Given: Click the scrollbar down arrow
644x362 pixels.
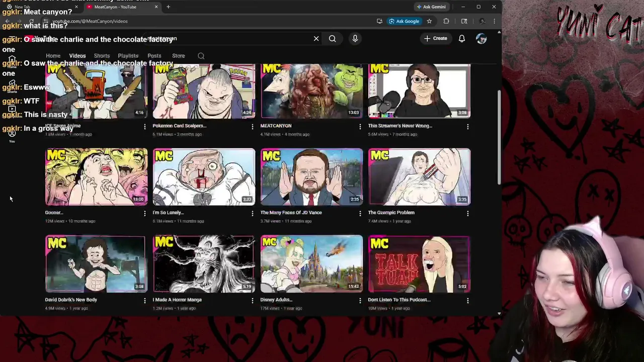Looking at the screenshot, I should click(499, 313).
